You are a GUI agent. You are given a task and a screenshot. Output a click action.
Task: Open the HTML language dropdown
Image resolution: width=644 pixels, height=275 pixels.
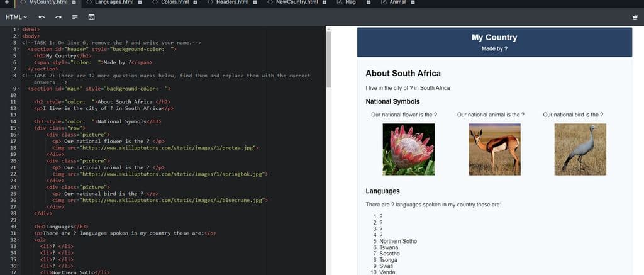[x=16, y=16]
